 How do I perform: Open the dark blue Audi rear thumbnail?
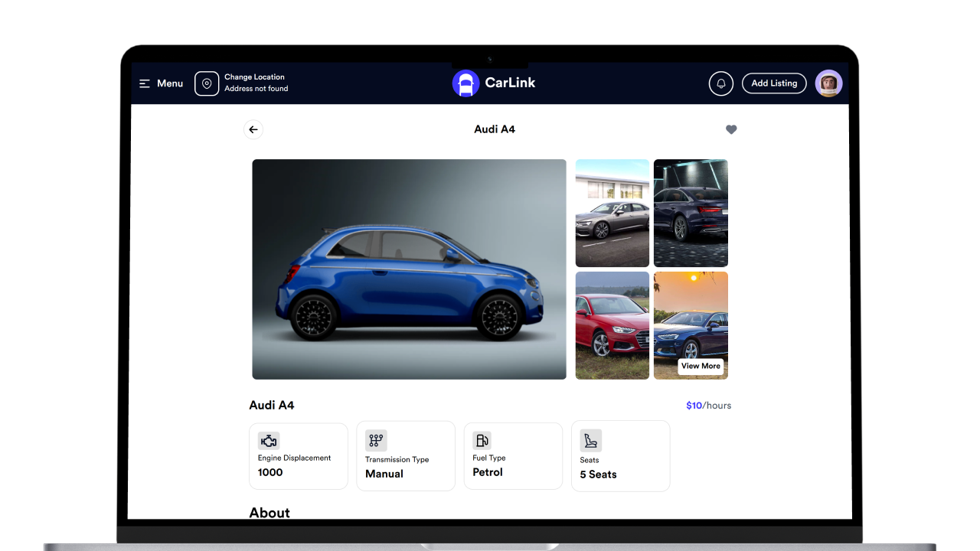pyautogui.click(x=691, y=213)
